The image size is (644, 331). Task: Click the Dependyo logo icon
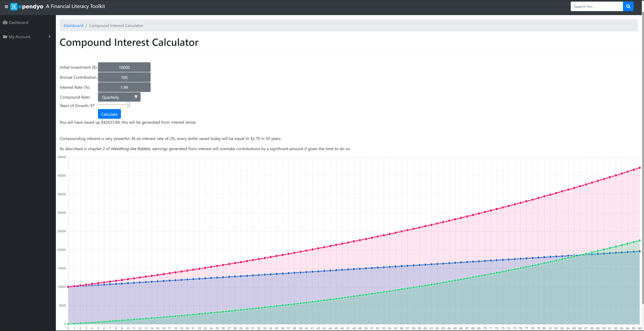(14, 6)
